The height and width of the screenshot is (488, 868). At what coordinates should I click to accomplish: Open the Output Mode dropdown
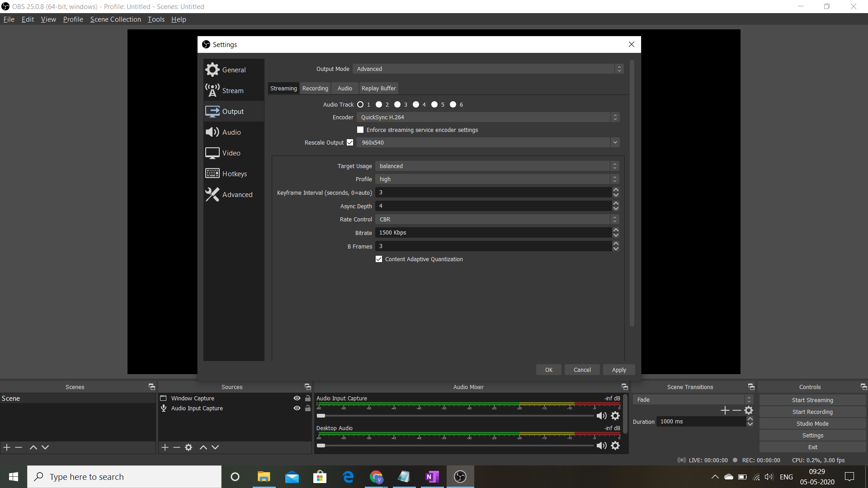tap(488, 69)
